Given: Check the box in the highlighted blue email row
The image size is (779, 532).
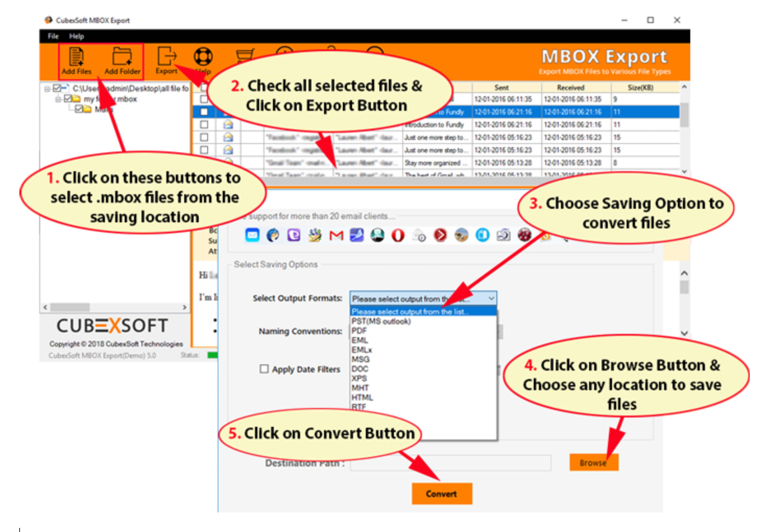Looking at the screenshot, I should (x=204, y=112).
